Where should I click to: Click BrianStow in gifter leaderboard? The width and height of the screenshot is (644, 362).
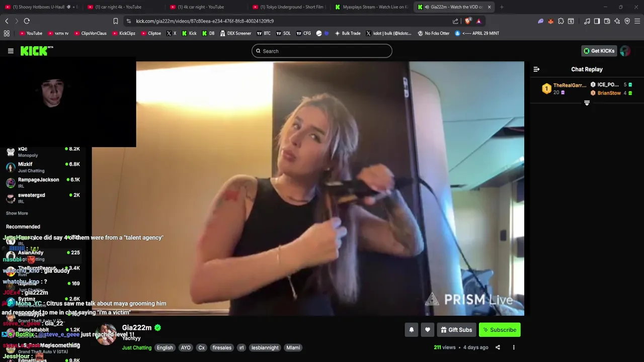coord(611,93)
